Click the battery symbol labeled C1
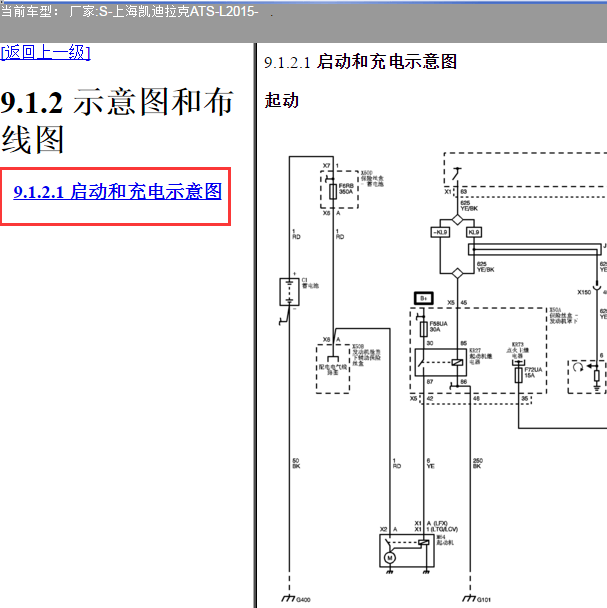The image size is (607, 608). pyautogui.click(x=289, y=292)
